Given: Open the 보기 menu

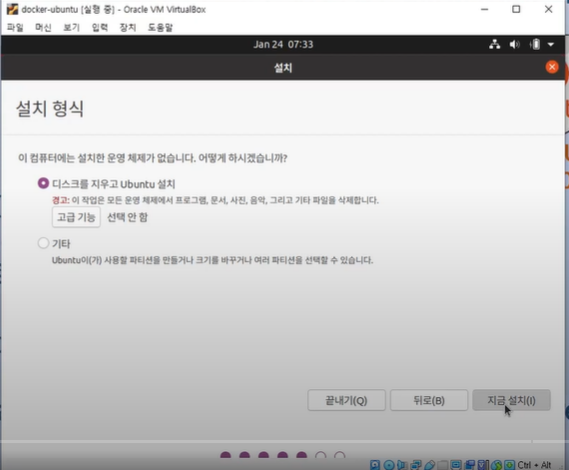Looking at the screenshot, I should [x=71, y=27].
